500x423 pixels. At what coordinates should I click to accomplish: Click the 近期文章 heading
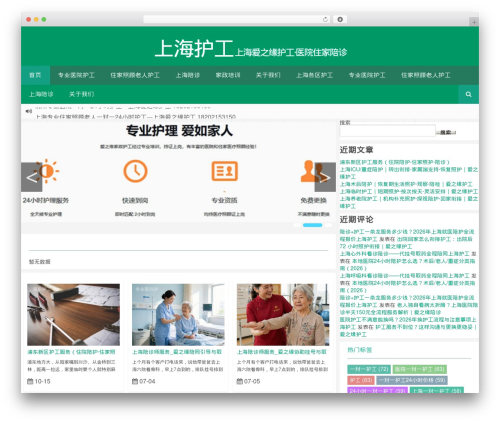tap(356, 150)
